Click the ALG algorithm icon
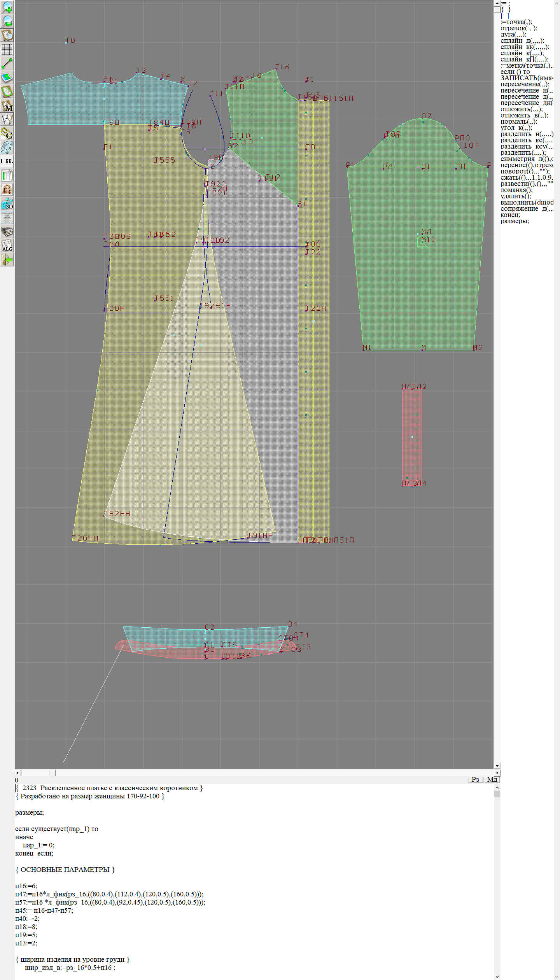Viewport: 560px width, 980px height. [x=7, y=245]
